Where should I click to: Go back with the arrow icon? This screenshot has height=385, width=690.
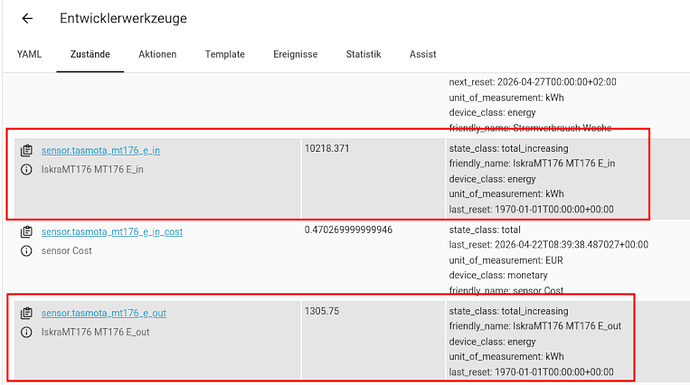point(27,18)
